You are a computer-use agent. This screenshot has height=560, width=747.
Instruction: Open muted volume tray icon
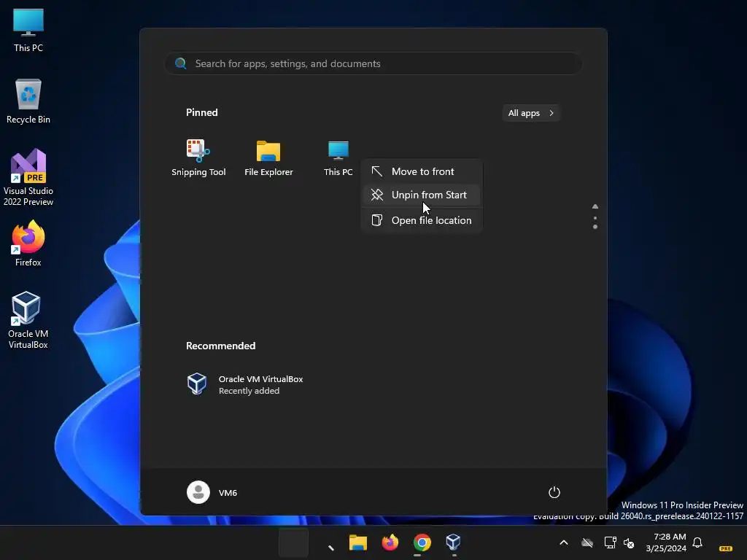pyautogui.click(x=629, y=542)
